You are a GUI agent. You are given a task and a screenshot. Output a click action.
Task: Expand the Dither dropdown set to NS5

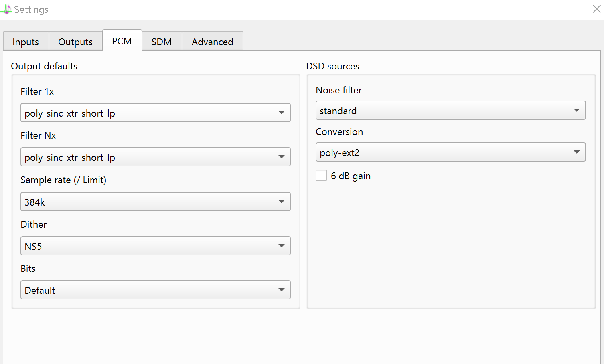[155, 246]
